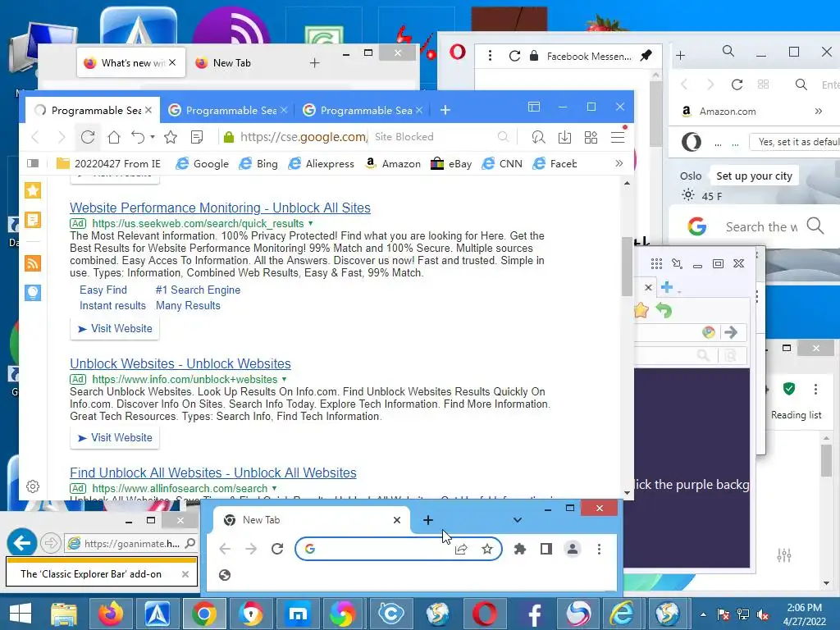Open 'Website Performance Monitoring - Unblock All Sites' link
This screenshot has width=840, height=630.
[220, 208]
